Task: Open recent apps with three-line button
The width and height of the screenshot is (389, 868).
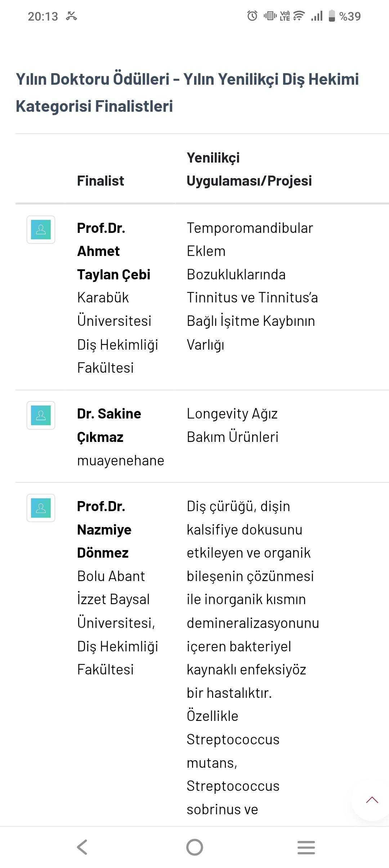Action: pyautogui.click(x=306, y=847)
